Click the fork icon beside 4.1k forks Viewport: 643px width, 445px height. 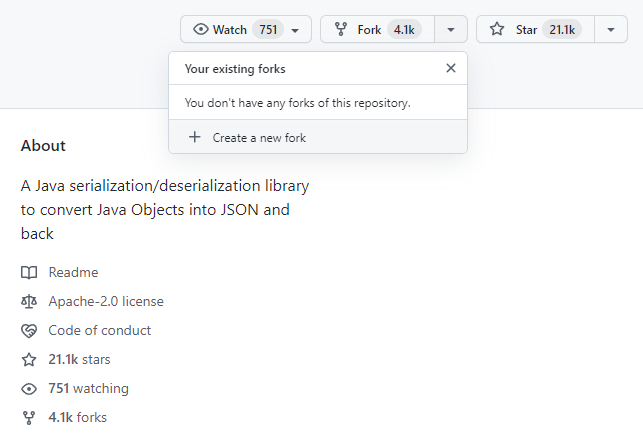(29, 418)
